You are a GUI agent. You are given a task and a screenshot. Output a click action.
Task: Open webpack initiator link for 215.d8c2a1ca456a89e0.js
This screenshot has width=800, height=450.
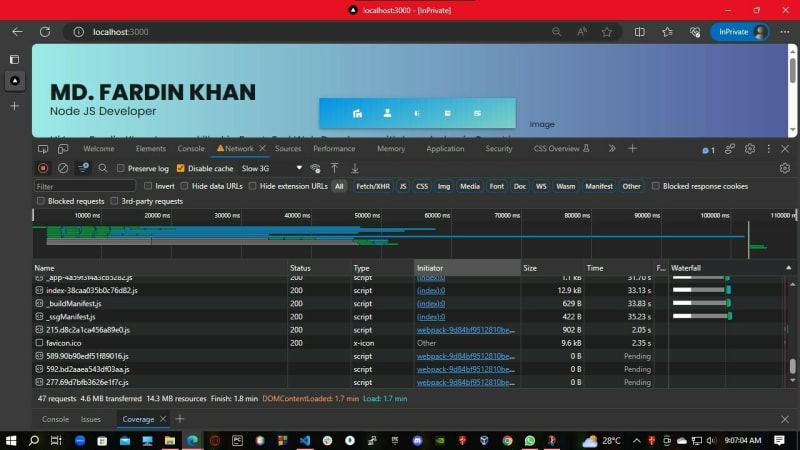coord(465,330)
